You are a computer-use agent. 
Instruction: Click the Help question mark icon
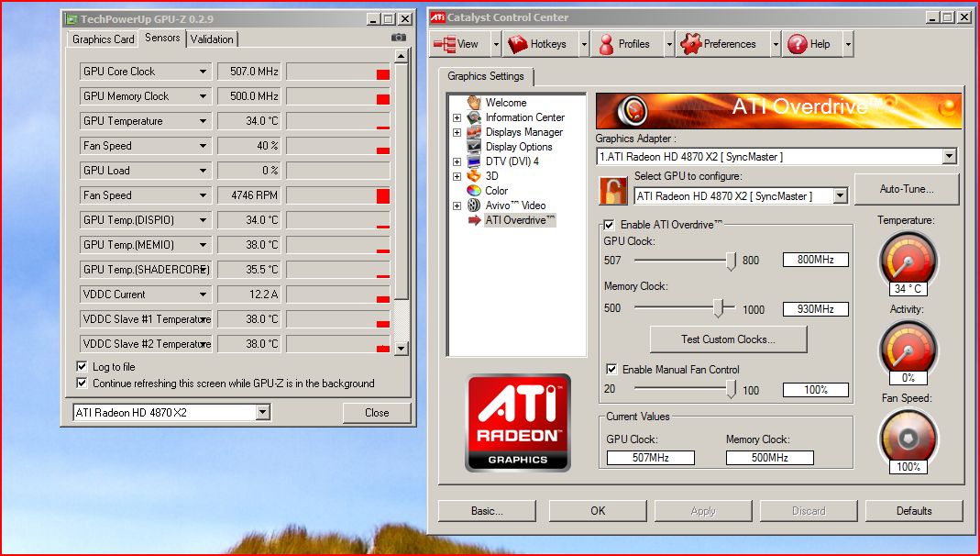point(797,44)
